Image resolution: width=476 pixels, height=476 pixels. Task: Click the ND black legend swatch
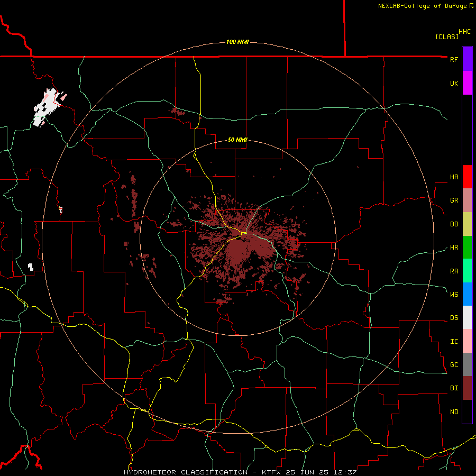click(x=467, y=411)
